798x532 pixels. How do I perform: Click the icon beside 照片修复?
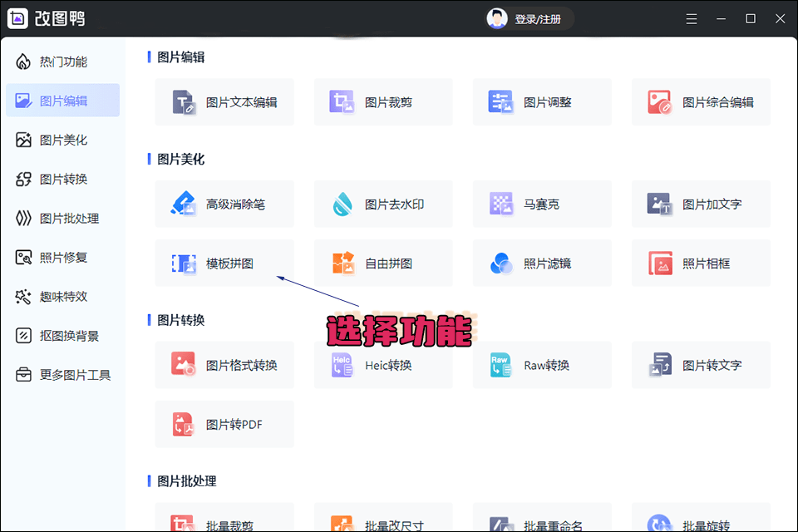23,257
